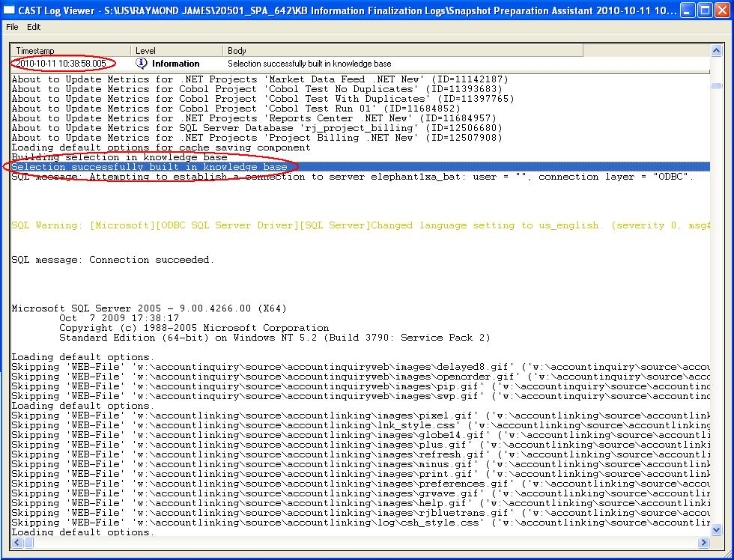The width and height of the screenshot is (734, 560).
Task: Select the 'Attempting to establish a connection' SQL message
Action: (353, 177)
